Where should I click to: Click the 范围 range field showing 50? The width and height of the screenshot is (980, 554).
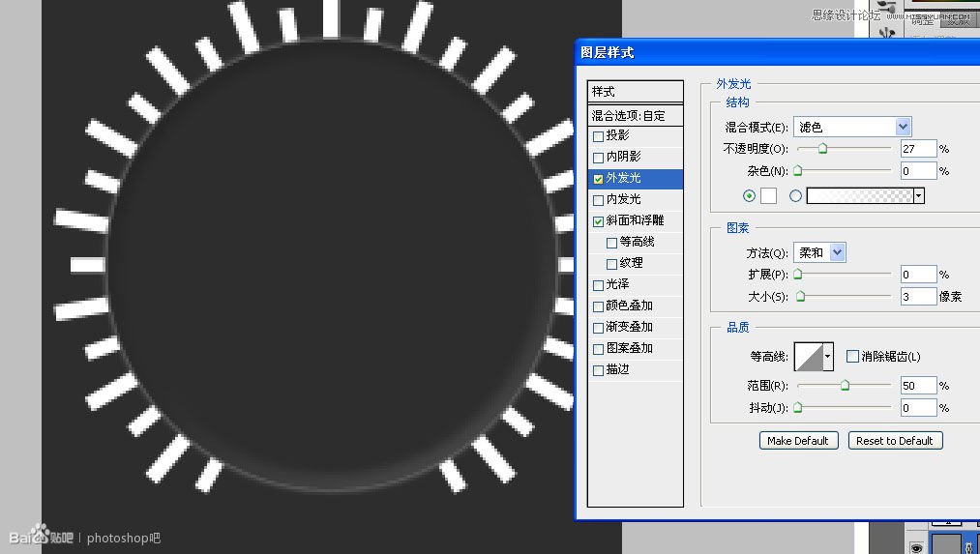[919, 386]
